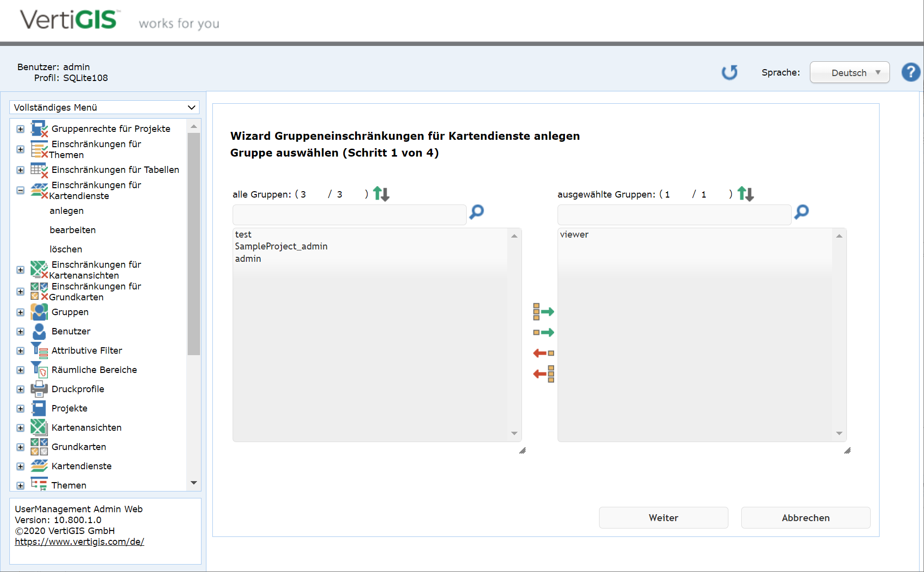Open the Sprache Deutsch dropdown
924x572 pixels.
849,73
